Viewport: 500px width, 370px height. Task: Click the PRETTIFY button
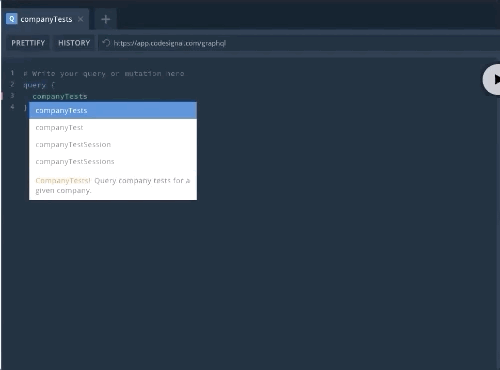(x=28, y=43)
